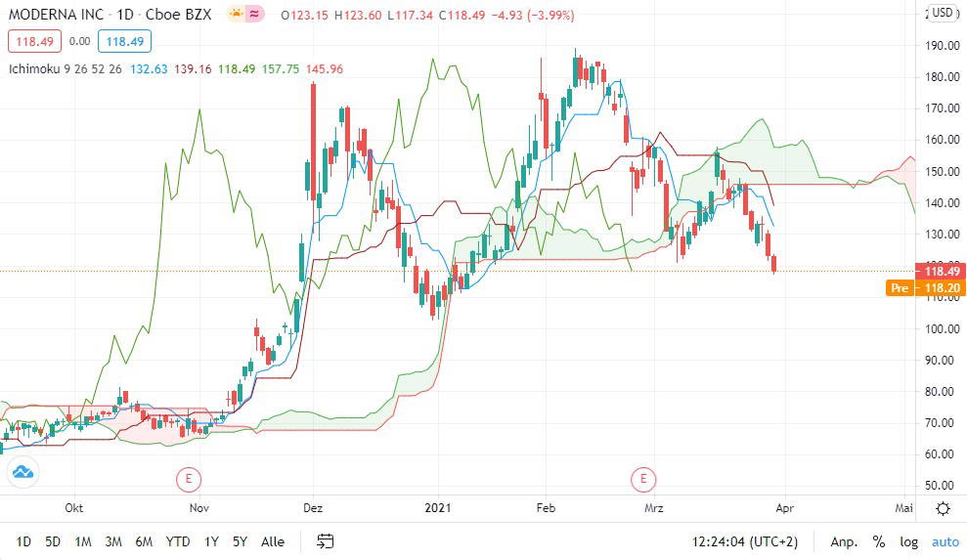Select the 1Y time range

(211, 541)
